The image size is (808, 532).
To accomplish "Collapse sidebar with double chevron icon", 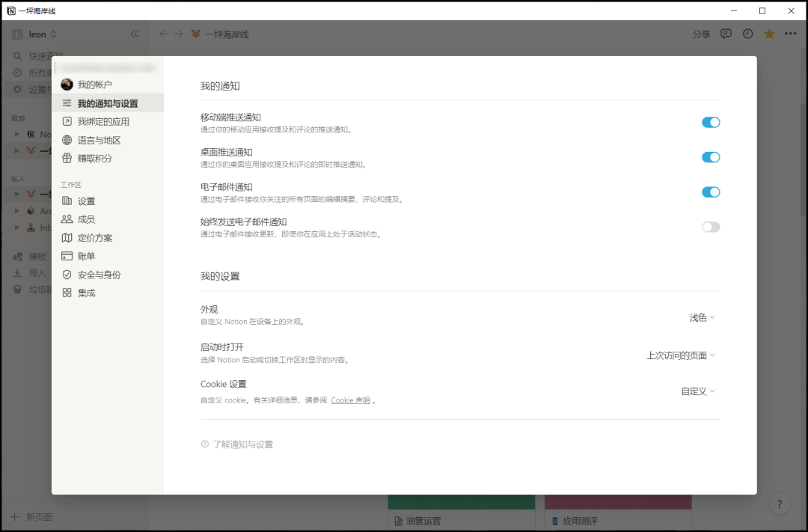I will click(135, 34).
